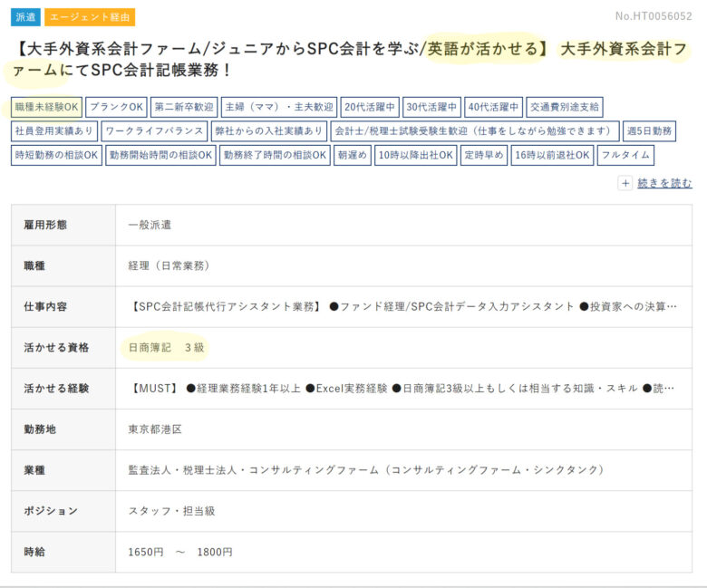The image size is (707, 588).
Task: Select the 主婦（ママ）・主夫歓迎 tag
Action: [x=279, y=107]
